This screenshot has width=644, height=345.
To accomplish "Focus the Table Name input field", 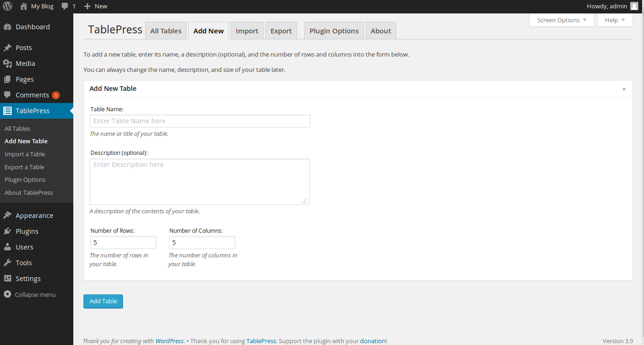I will (x=200, y=121).
